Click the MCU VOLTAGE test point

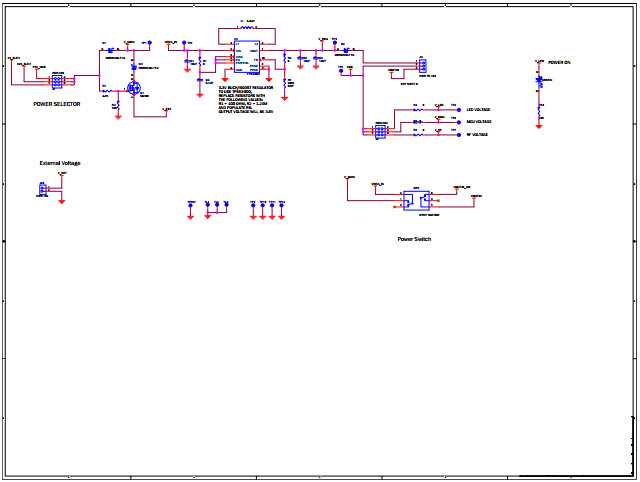coord(457,122)
